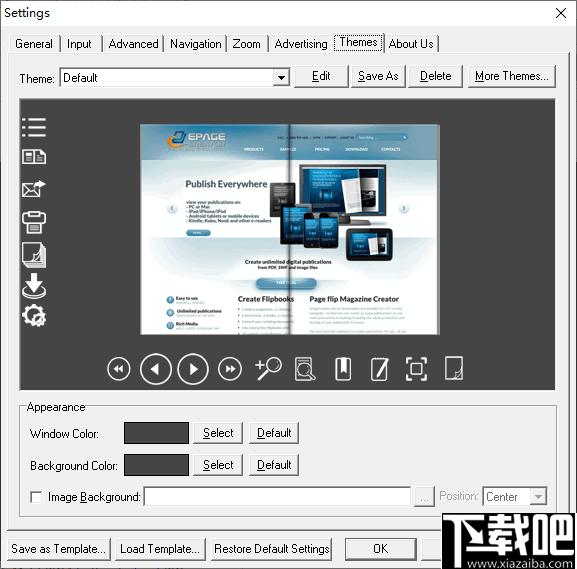Click the download arrow icon
This screenshot has height=569, width=577.
[x=34, y=286]
